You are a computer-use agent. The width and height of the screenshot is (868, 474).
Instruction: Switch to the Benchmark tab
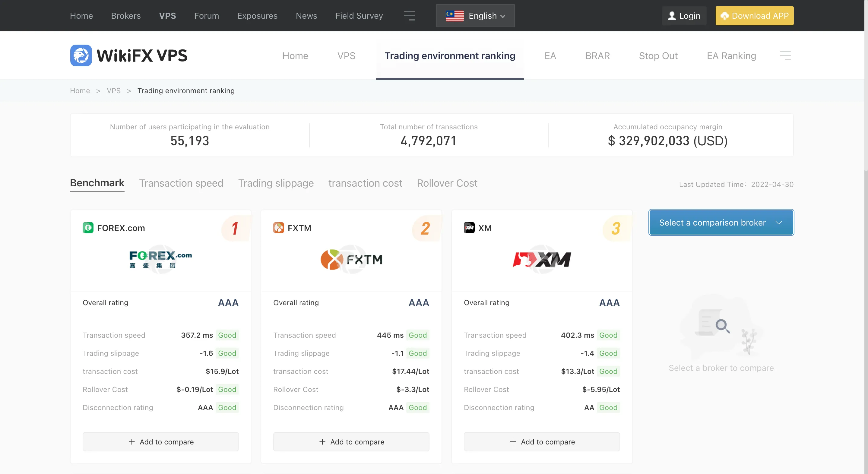pos(97,183)
